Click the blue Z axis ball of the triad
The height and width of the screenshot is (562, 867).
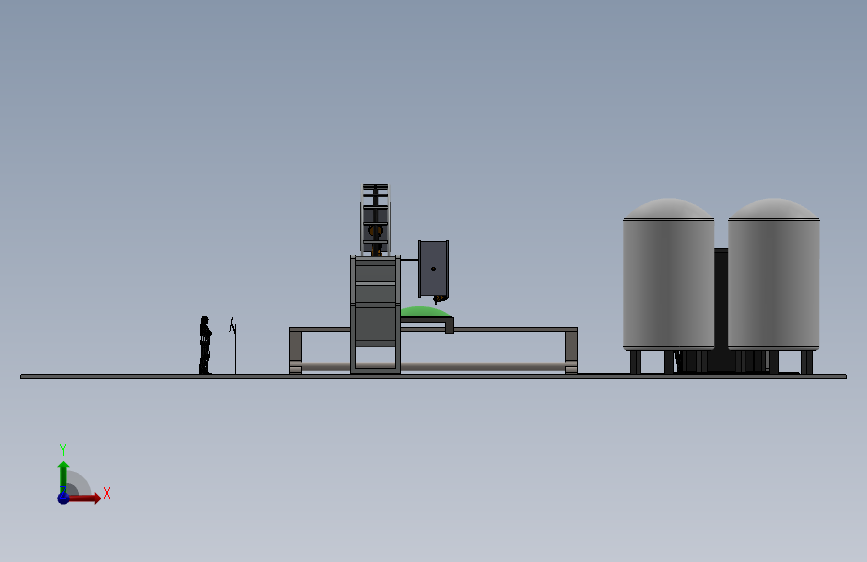point(63,498)
